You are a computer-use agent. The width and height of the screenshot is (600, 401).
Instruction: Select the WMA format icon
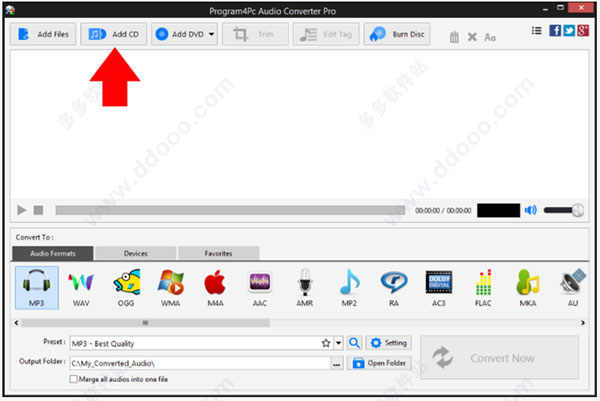point(171,288)
